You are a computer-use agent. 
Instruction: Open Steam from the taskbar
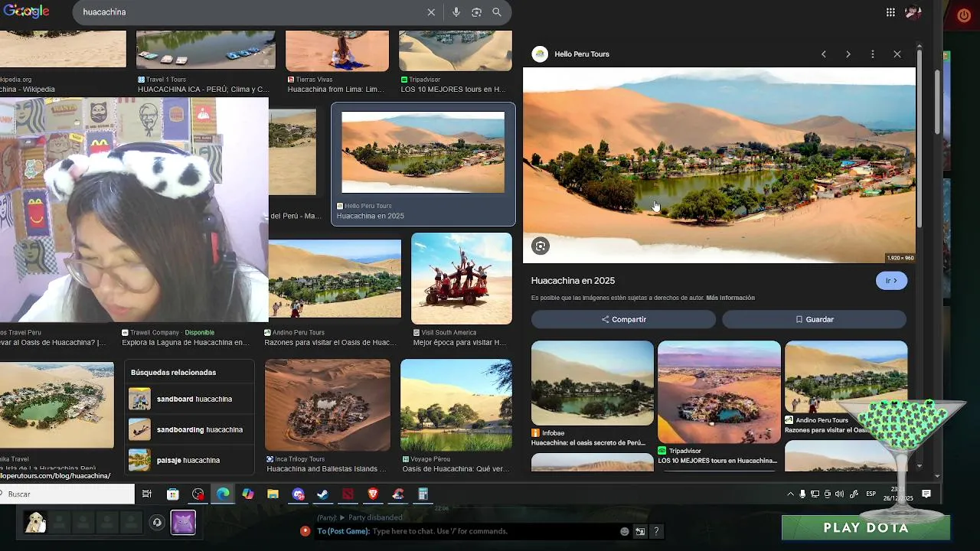tap(323, 494)
